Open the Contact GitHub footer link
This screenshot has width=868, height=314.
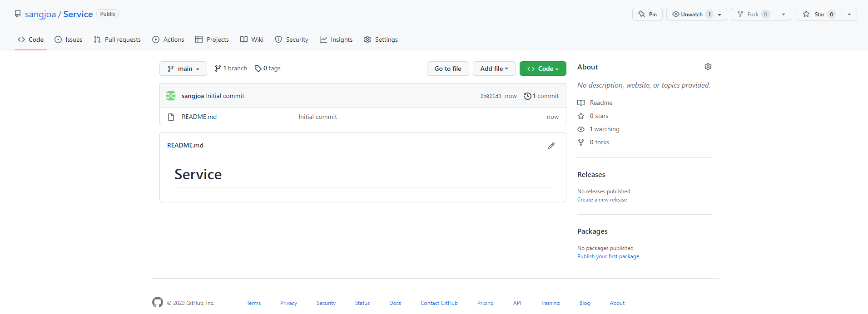(x=439, y=303)
